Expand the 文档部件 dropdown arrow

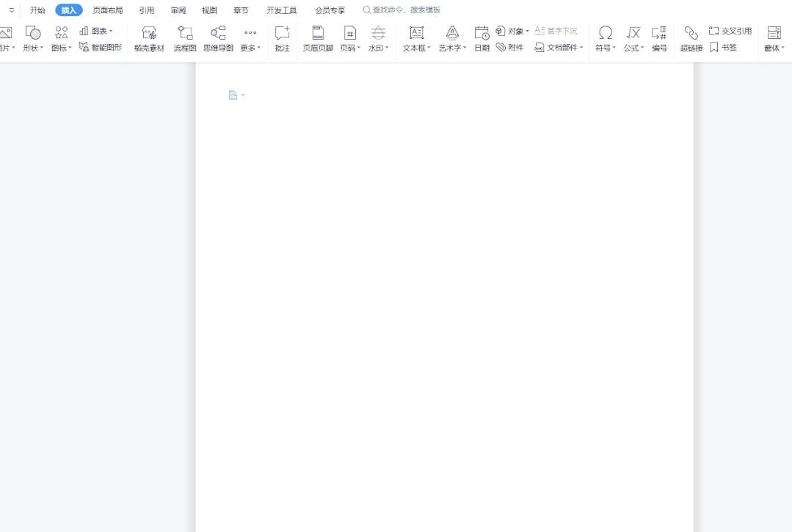581,48
